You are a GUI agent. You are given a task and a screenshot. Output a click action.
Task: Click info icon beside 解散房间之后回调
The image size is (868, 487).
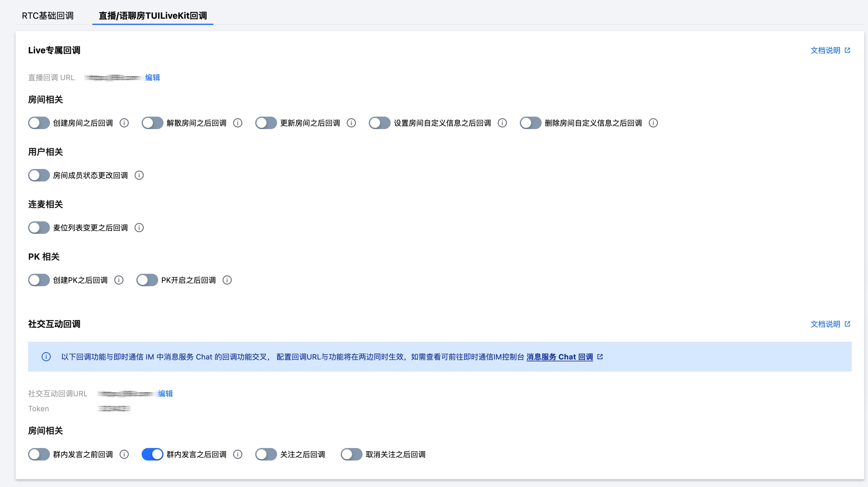238,123
